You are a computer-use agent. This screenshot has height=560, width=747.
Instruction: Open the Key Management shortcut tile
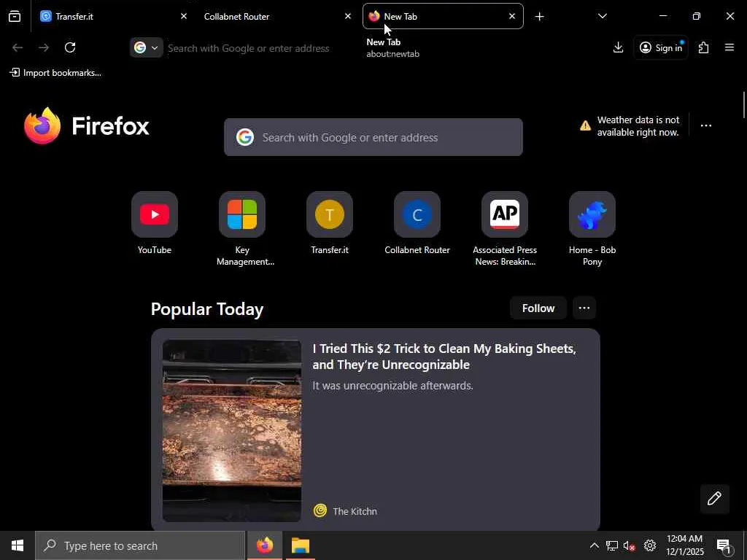tap(242, 214)
